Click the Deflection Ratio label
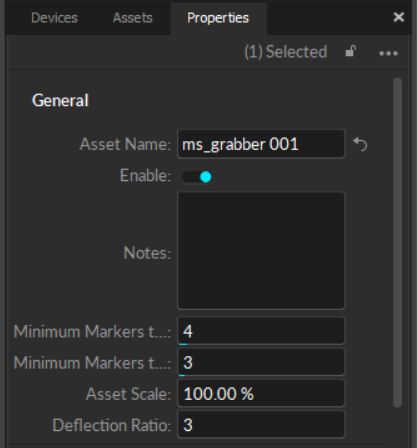This screenshot has width=417, height=448. pos(112,425)
